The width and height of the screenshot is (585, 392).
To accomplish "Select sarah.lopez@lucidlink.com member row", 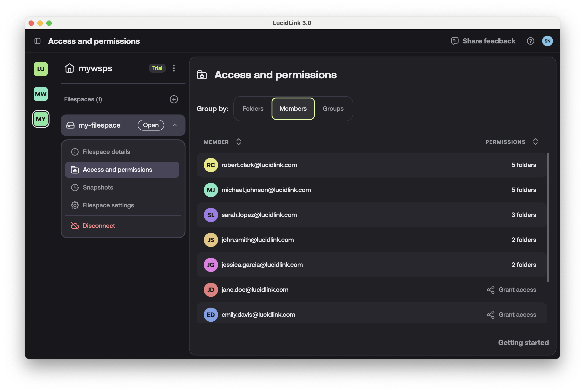I will (372, 215).
